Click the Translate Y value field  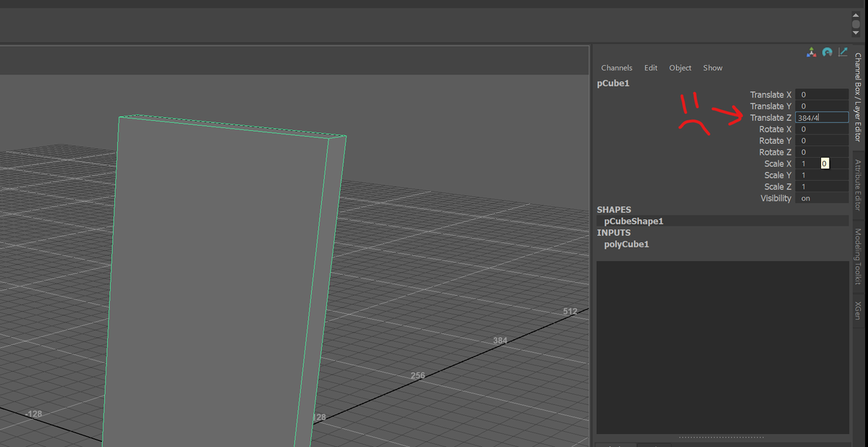(x=822, y=106)
